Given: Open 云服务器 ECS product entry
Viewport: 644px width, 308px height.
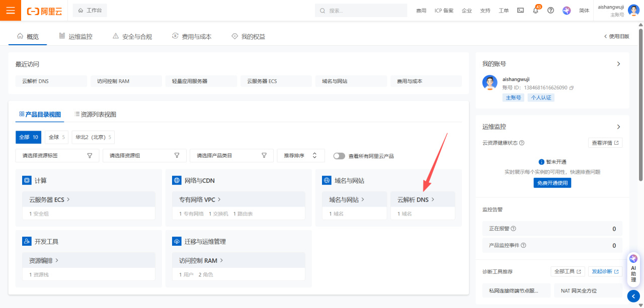Looking at the screenshot, I should (89, 199).
